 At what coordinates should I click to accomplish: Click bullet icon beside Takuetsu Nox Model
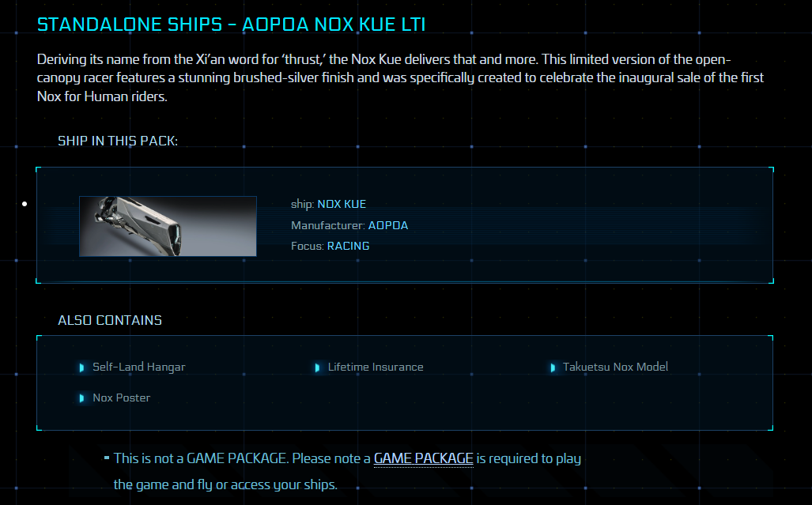pos(553,367)
